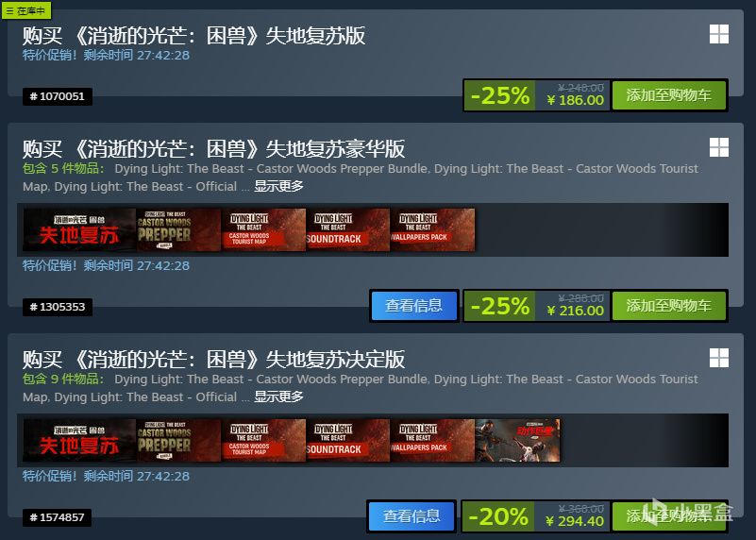Open the 在库中 library badge
The height and width of the screenshot is (540, 756).
point(26,10)
